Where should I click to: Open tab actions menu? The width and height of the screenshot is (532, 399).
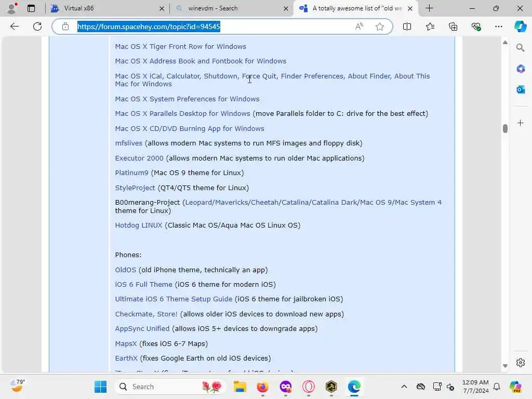coord(31,8)
